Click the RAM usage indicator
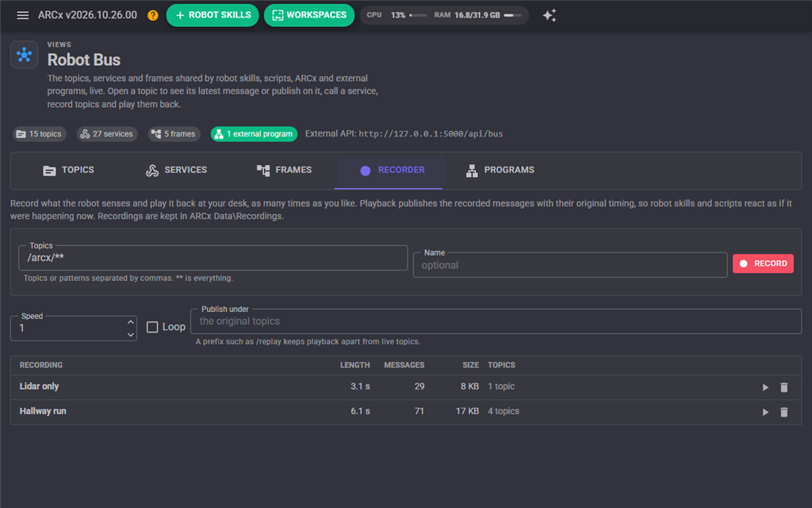 tap(478, 15)
